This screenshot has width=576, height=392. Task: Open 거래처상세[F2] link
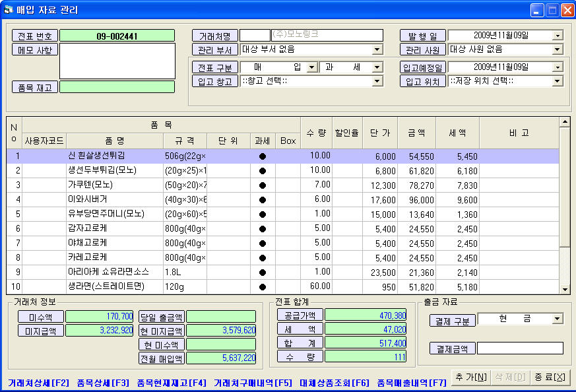point(38,383)
